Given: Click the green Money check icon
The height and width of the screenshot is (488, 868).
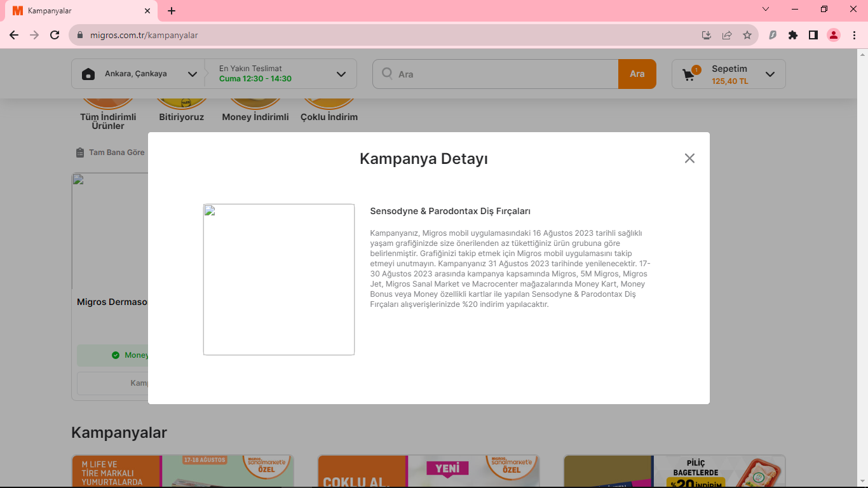Looking at the screenshot, I should click(x=116, y=355).
